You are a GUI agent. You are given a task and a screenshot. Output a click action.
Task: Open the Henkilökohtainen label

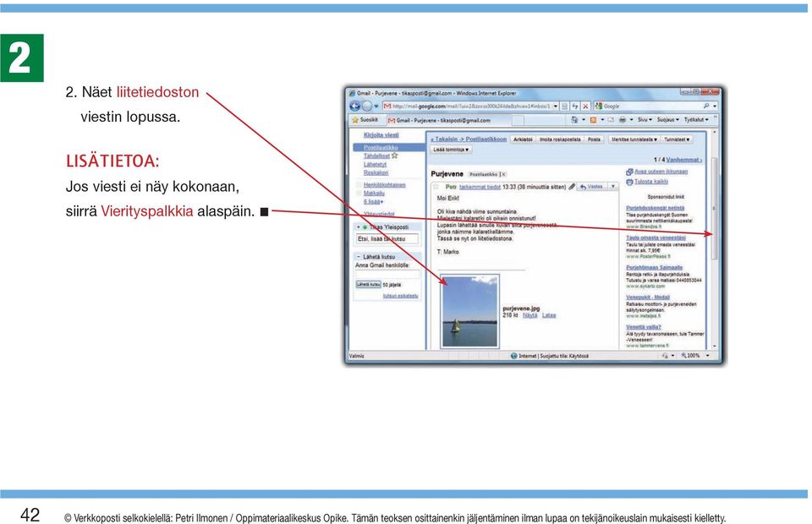tap(384, 184)
